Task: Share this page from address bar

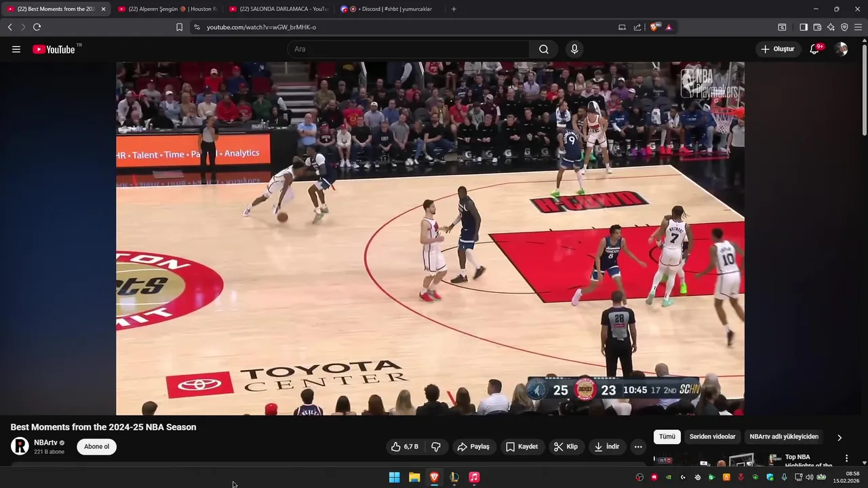Action: click(x=637, y=27)
